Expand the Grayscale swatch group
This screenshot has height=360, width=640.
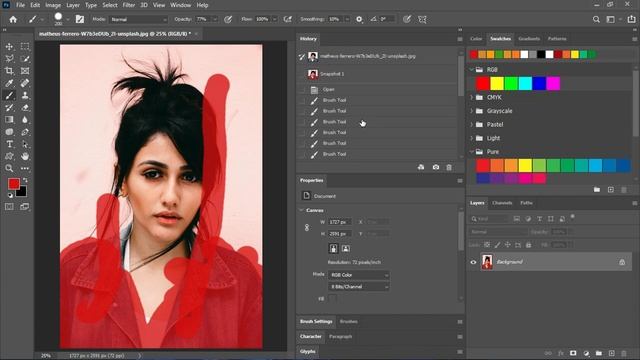point(472,111)
